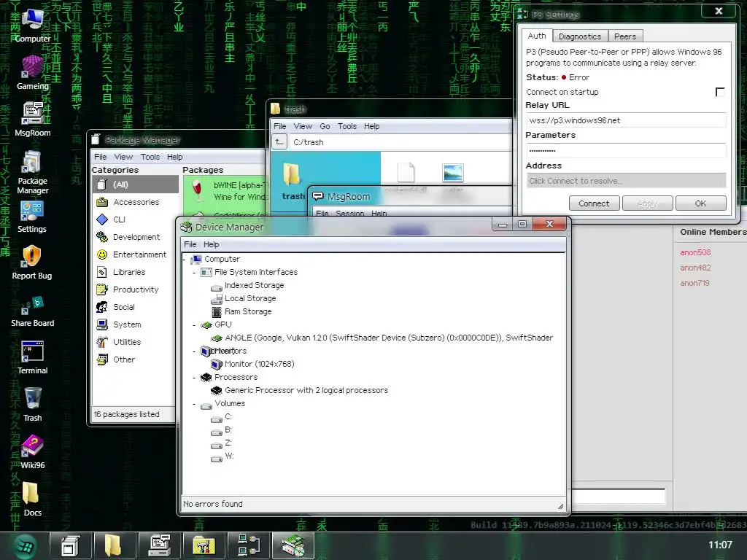Open the Share Board desktop icon
The width and height of the screenshot is (747, 560).
point(32,311)
